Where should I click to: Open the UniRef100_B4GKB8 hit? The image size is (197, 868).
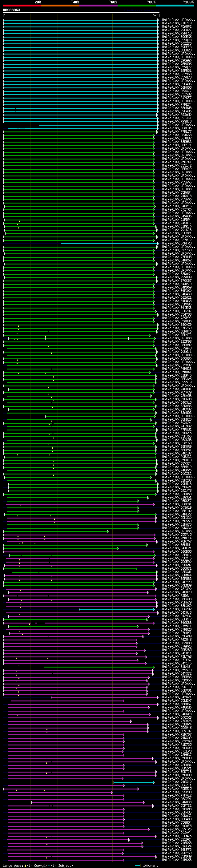(x=177, y=623)
